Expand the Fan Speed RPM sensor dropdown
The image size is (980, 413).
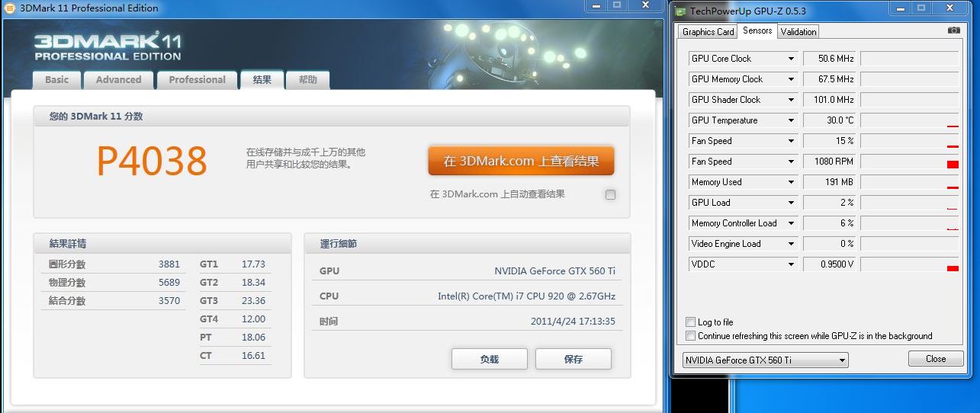[791, 162]
